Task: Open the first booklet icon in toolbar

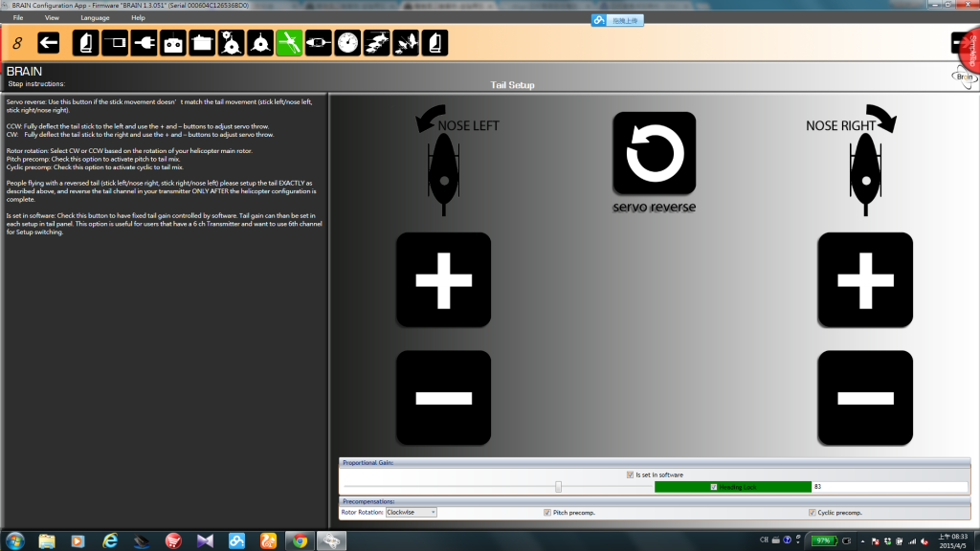Action: (x=85, y=43)
